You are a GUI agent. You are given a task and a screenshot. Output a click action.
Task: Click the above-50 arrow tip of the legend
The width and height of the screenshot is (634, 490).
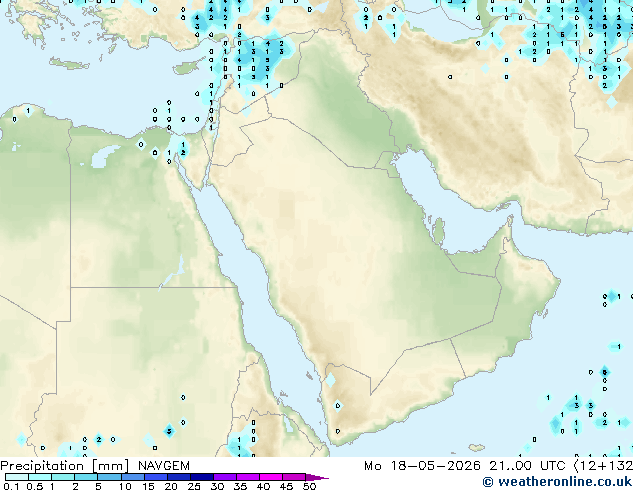coord(317,477)
